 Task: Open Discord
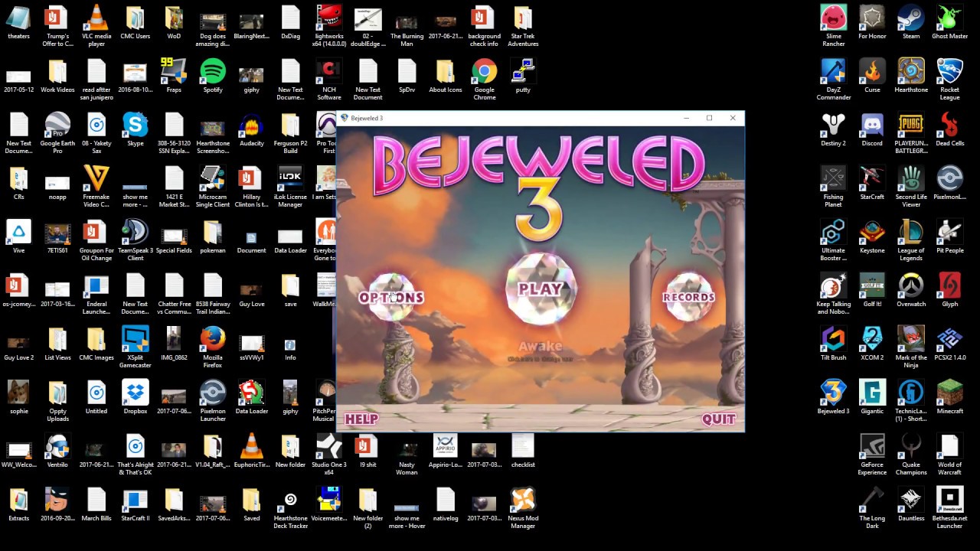click(872, 124)
